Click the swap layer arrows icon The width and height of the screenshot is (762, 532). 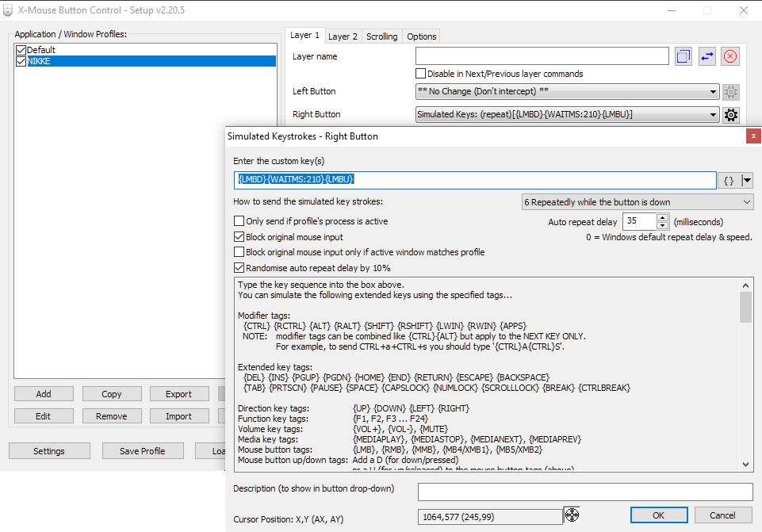(706, 56)
